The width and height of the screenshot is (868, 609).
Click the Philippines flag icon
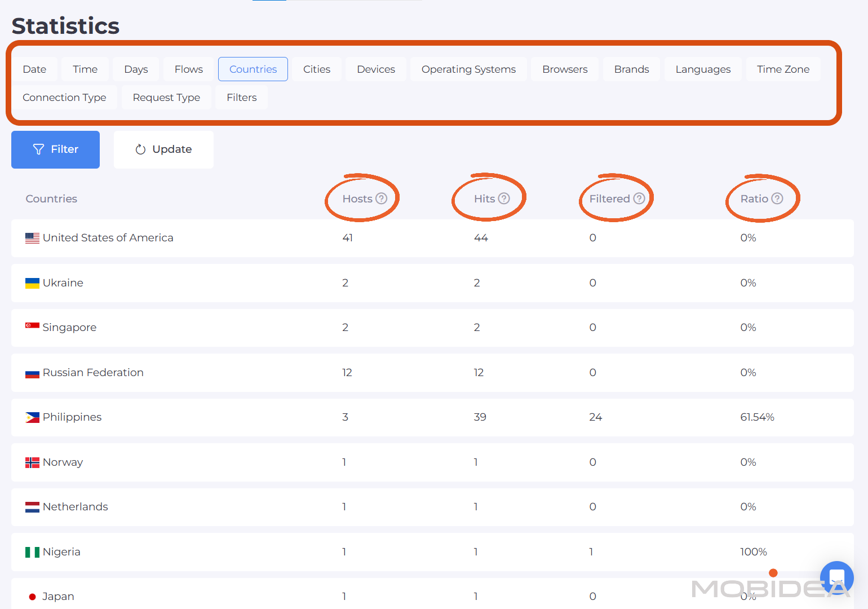click(x=32, y=417)
